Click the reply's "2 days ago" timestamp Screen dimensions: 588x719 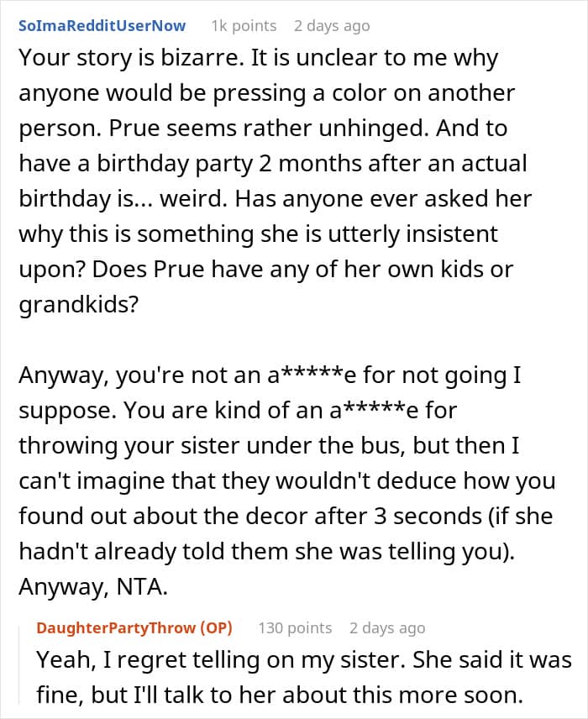pyautogui.click(x=387, y=627)
